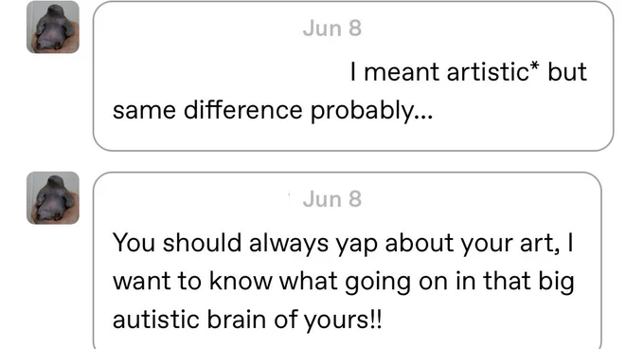Open the avatar beside the "I meant artistic*" message
The height and width of the screenshot is (349, 644).
pyautogui.click(x=53, y=28)
